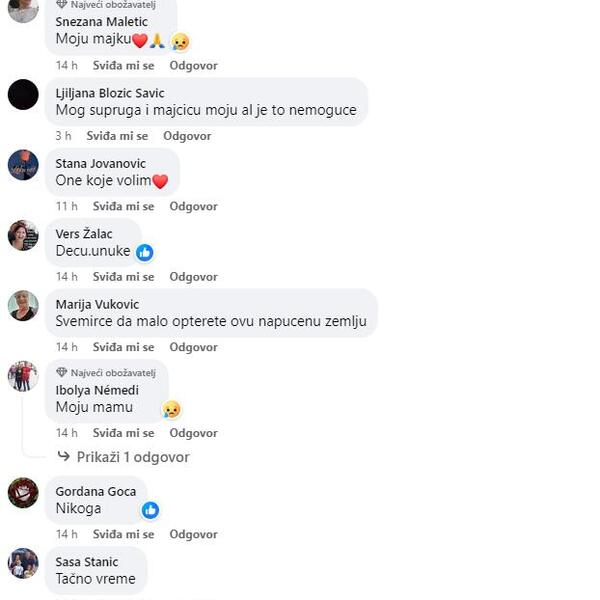Click the 3 h timestamp under Ljiljana's comment
600x600 pixels.
click(64, 136)
